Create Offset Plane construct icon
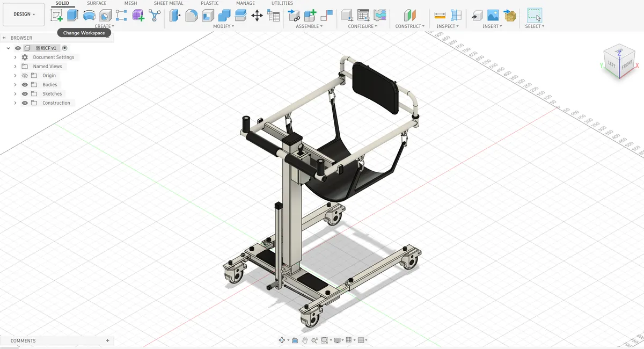 click(x=410, y=16)
